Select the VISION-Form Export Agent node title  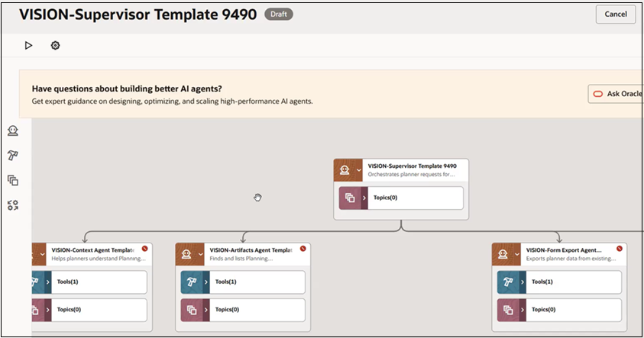pyautogui.click(x=564, y=249)
